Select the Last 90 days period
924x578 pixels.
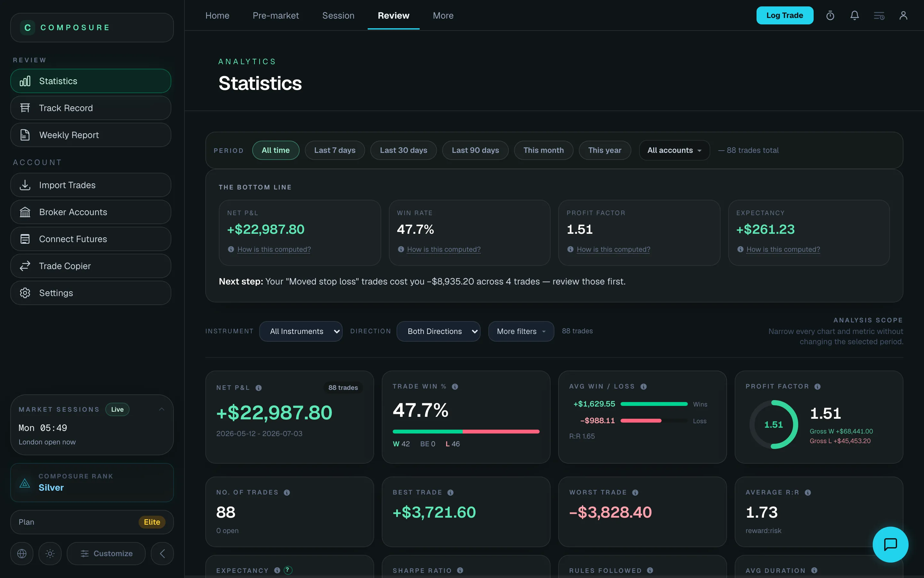coord(475,150)
